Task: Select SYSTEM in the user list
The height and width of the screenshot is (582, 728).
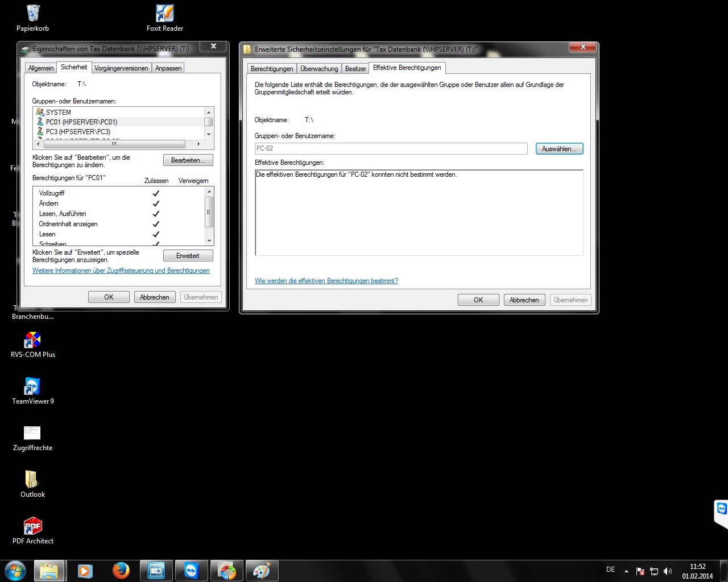Action: [119, 112]
